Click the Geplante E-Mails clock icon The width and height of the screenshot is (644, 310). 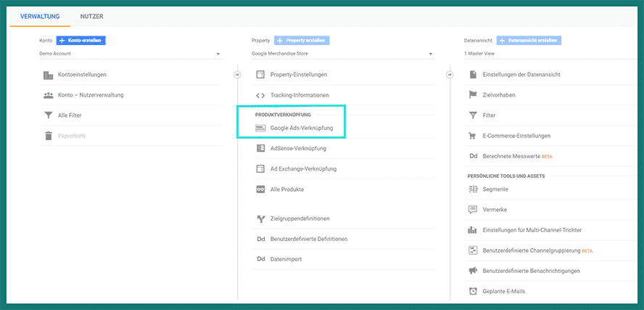(x=473, y=291)
